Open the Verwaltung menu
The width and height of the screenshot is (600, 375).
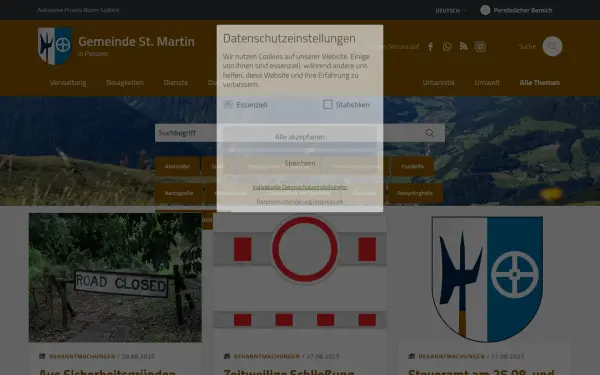tap(68, 83)
